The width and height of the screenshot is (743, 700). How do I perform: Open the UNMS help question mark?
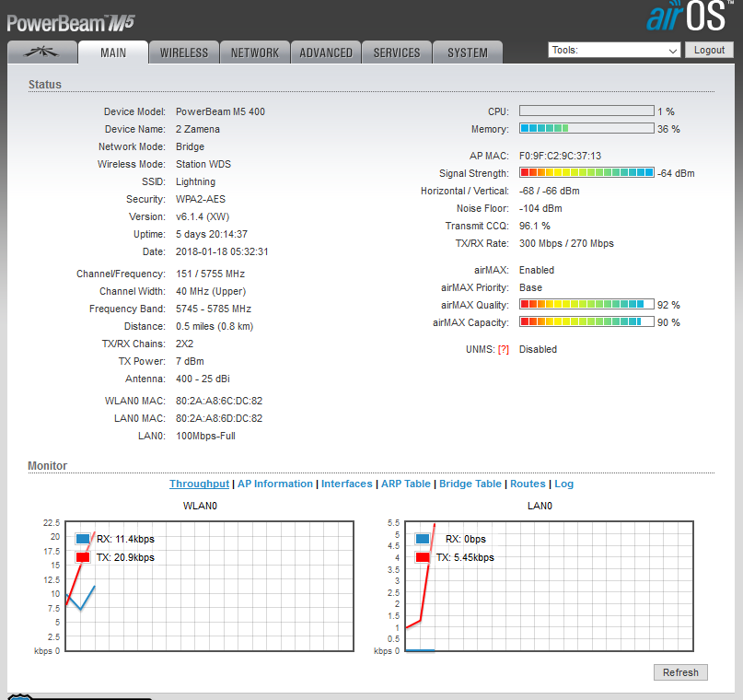pyautogui.click(x=503, y=350)
